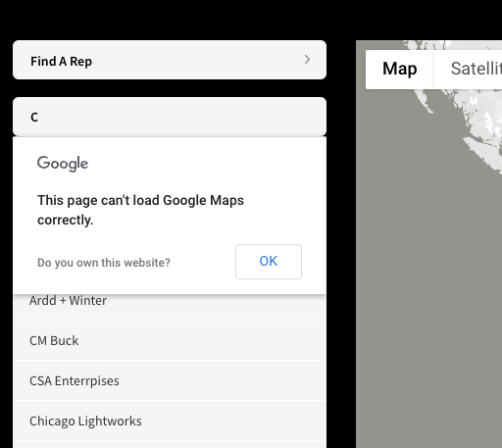
Task: Open the Find A Rep dropdown label
Action: coord(61,62)
